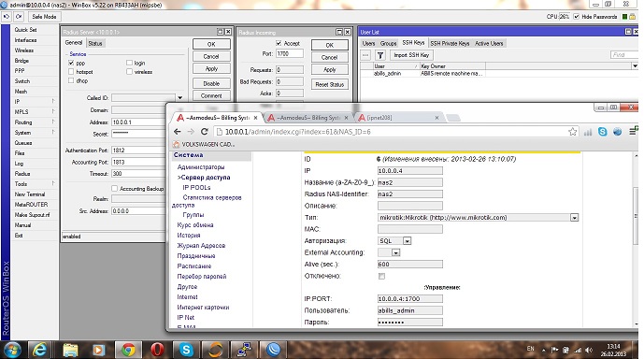Click the Skype extension icon in Chrome

point(603,132)
